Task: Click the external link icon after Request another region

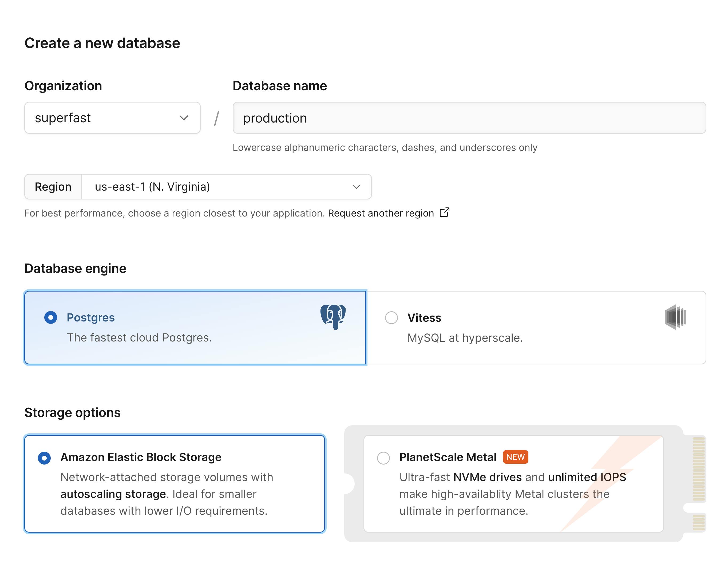Action: [444, 213]
